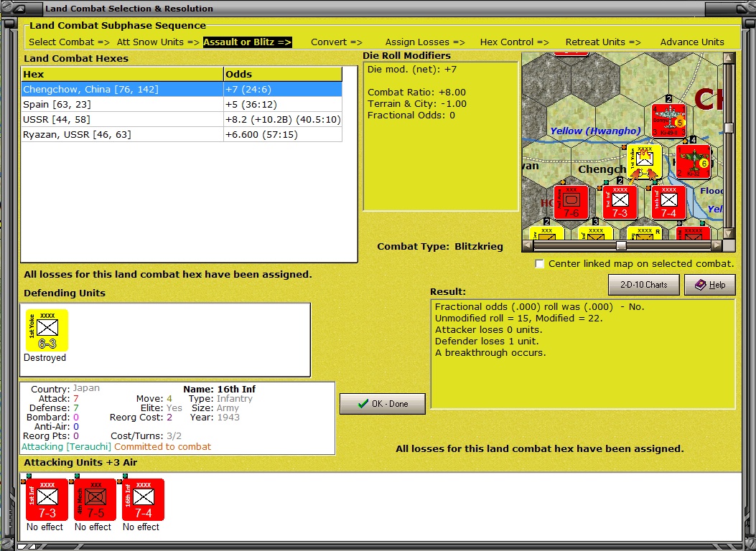The image size is (756, 551).
Task: Select the 4th Mech 7-5 attacking unit
Action: [x=95, y=499]
